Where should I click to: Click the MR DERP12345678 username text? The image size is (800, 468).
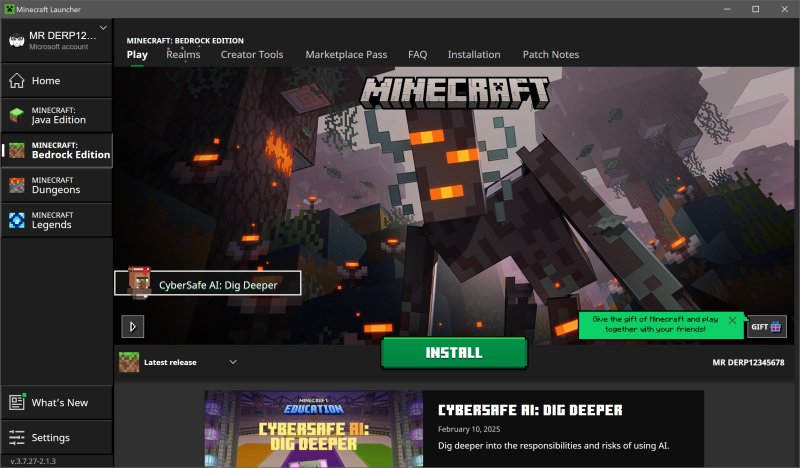pyautogui.click(x=748, y=362)
